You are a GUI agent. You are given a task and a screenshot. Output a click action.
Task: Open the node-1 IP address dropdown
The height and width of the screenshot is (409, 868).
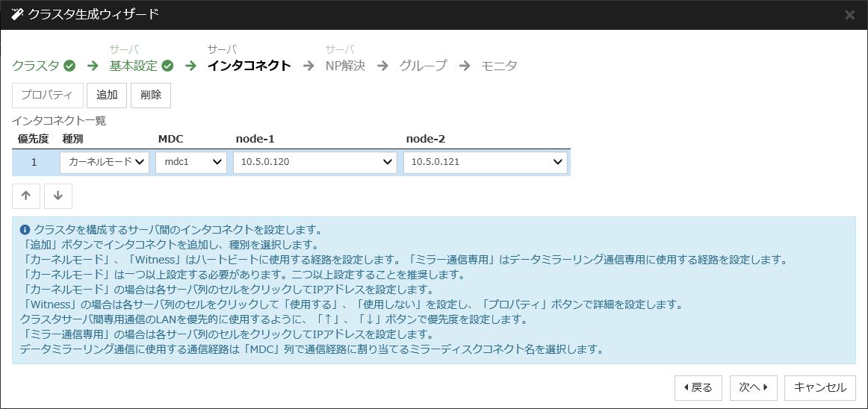click(314, 162)
